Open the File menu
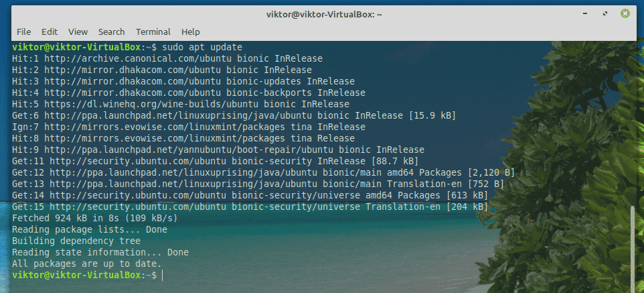The height and width of the screenshot is (293, 644). click(23, 32)
